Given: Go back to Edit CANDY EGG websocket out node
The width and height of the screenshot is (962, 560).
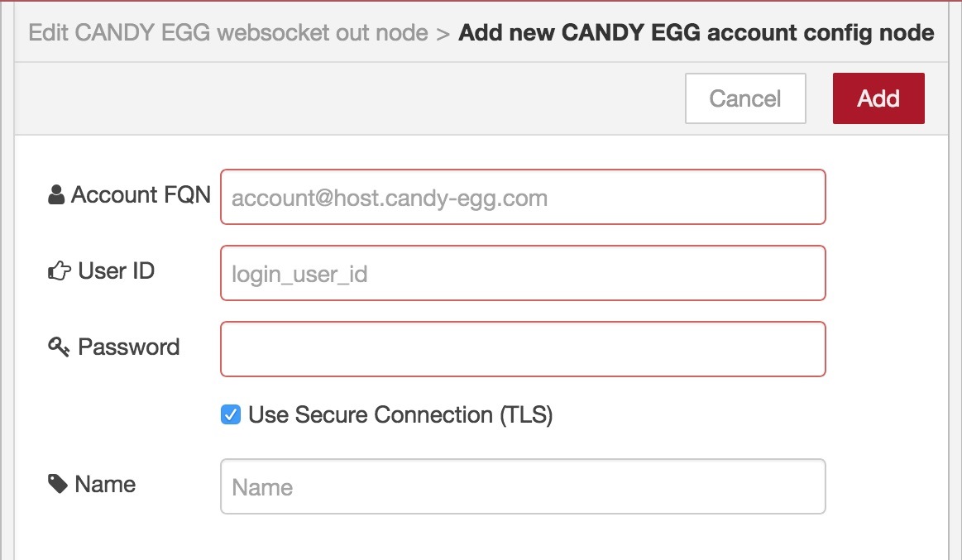Looking at the screenshot, I should click(228, 32).
